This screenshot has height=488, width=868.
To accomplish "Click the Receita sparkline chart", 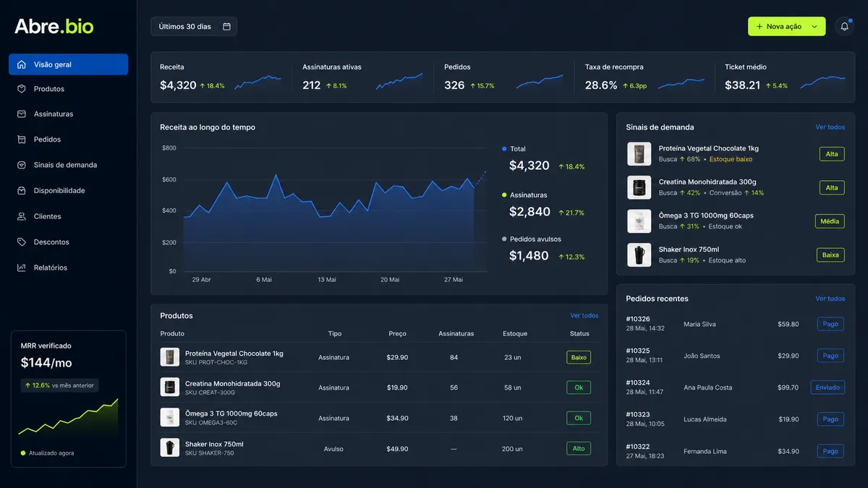I will [258, 82].
